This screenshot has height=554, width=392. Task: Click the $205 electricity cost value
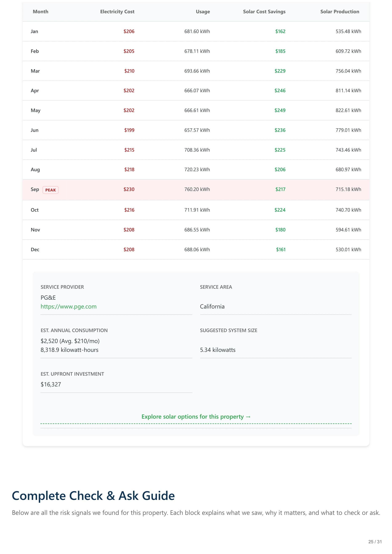click(x=129, y=51)
